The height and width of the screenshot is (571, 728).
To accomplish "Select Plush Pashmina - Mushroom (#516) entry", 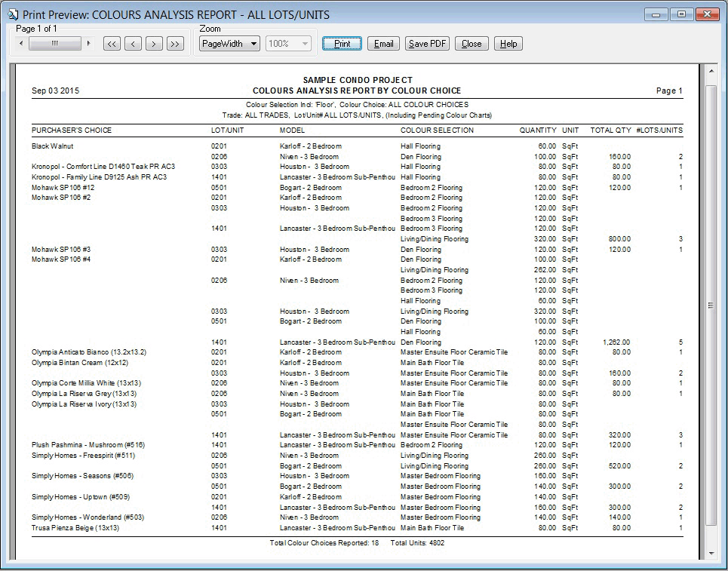I will tap(88, 445).
